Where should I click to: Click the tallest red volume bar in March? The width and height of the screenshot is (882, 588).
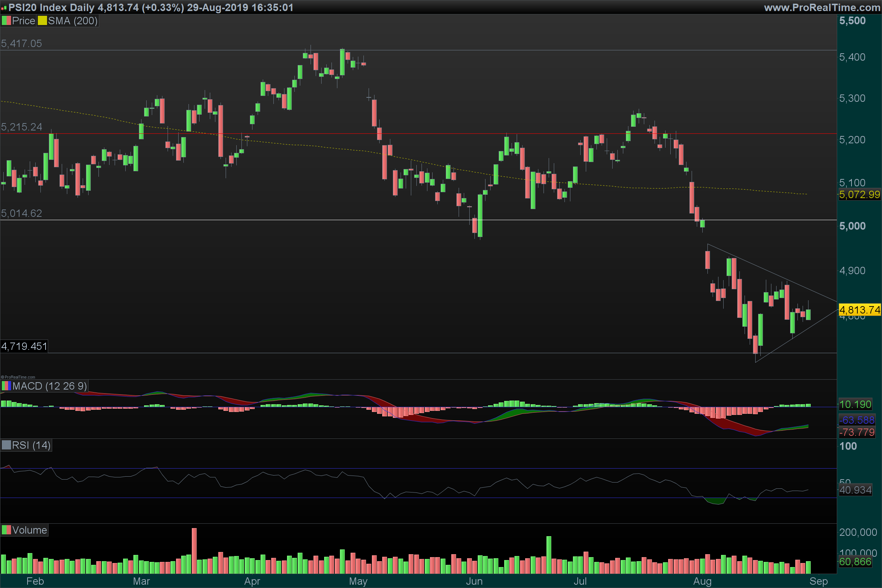(x=194, y=551)
